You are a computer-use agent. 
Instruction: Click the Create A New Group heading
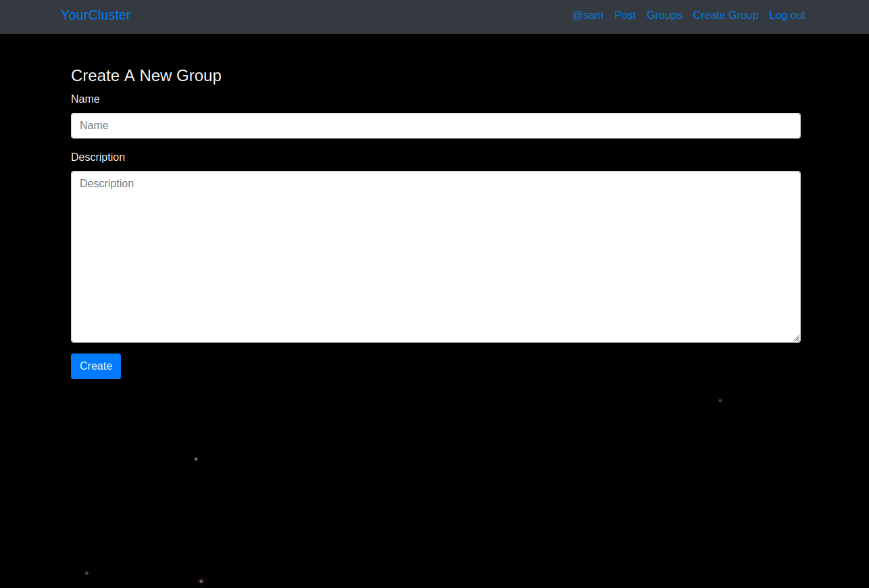click(x=146, y=75)
